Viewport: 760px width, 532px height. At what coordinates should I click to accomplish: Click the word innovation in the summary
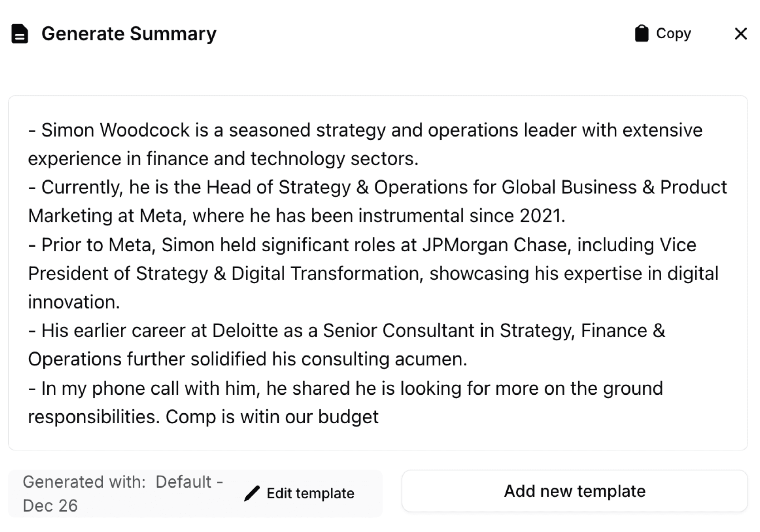point(74,302)
